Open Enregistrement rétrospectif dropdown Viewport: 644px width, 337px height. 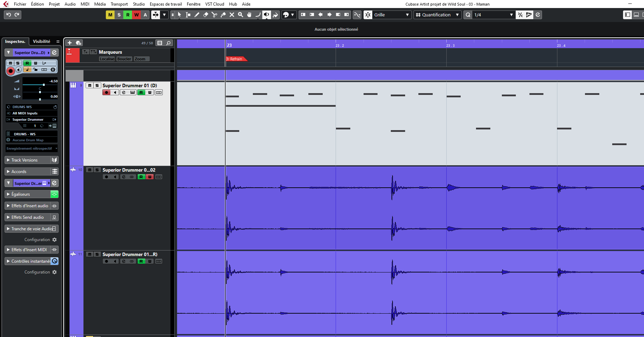click(32, 149)
